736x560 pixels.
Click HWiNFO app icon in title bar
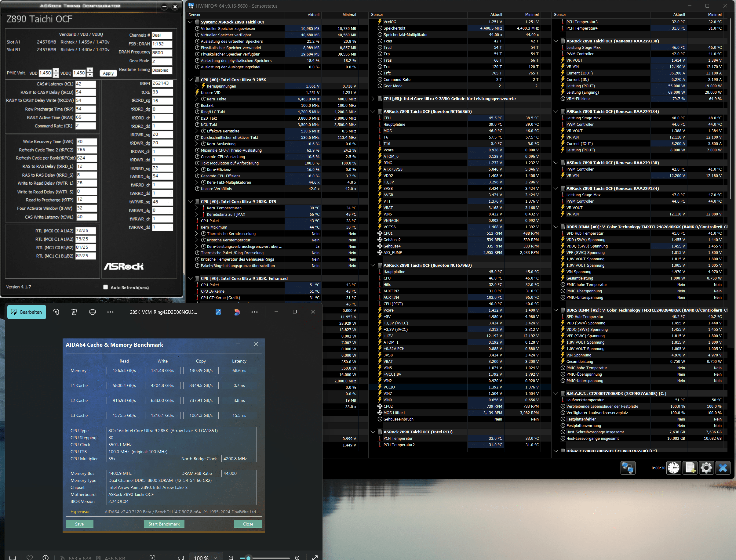click(x=191, y=6)
